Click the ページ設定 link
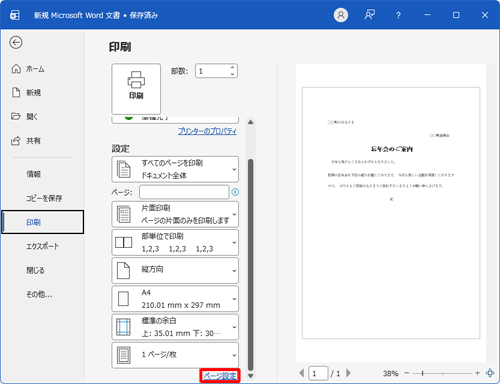 (x=220, y=376)
